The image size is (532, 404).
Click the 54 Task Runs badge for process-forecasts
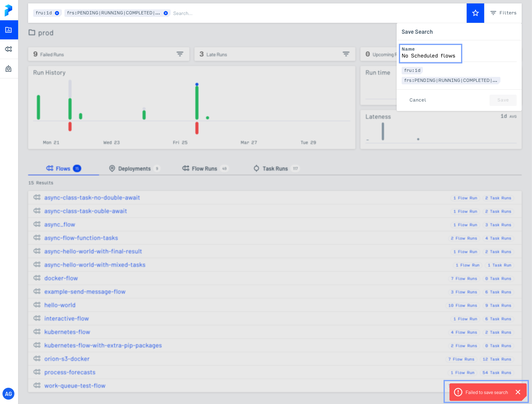pos(497,372)
